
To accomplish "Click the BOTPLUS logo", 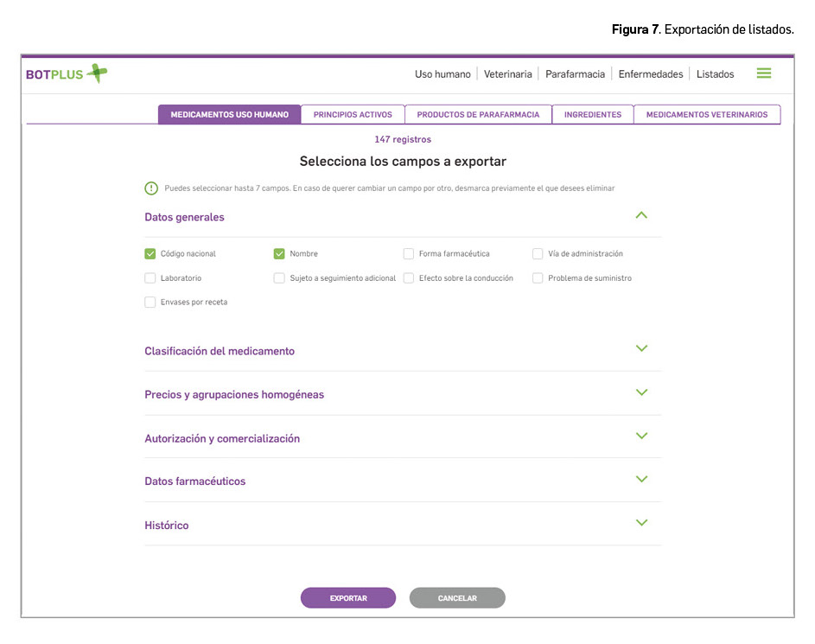I will pos(67,74).
